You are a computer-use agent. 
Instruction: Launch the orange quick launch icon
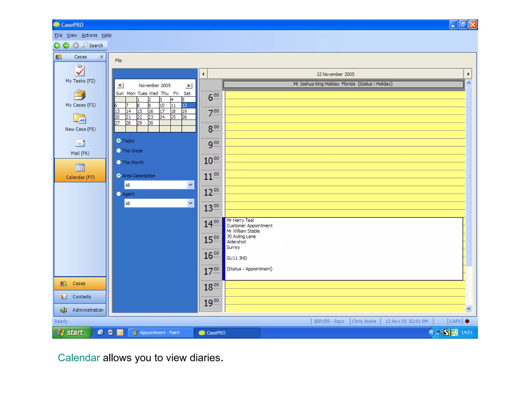click(120, 332)
